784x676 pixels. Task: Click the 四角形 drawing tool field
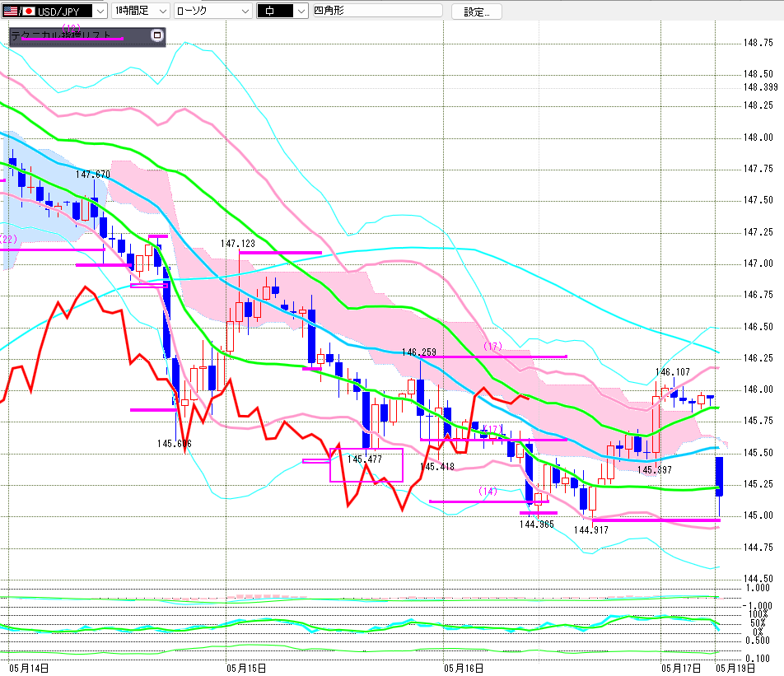tap(377, 11)
